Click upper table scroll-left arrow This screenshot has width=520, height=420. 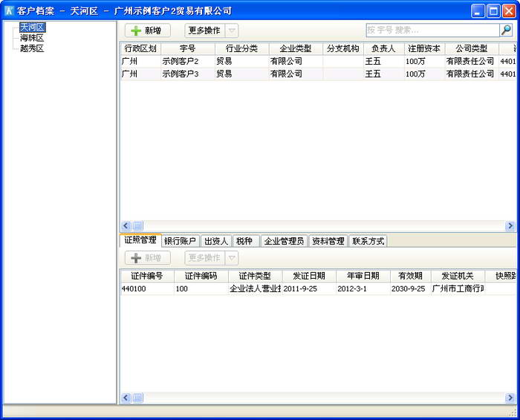tap(126, 226)
